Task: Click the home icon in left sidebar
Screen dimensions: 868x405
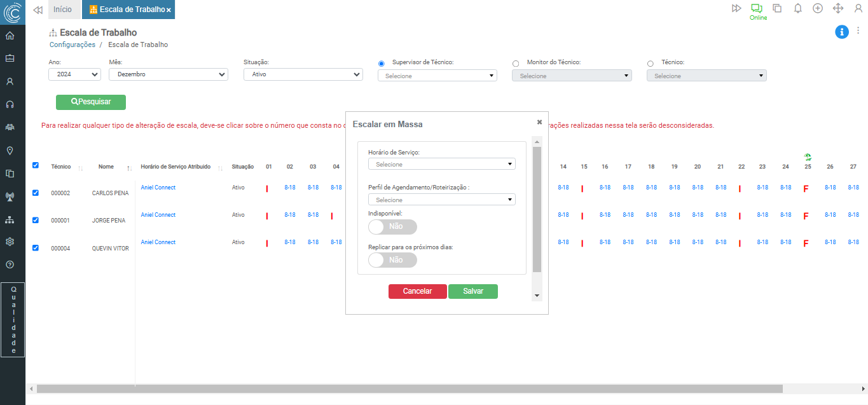Action: pos(10,36)
